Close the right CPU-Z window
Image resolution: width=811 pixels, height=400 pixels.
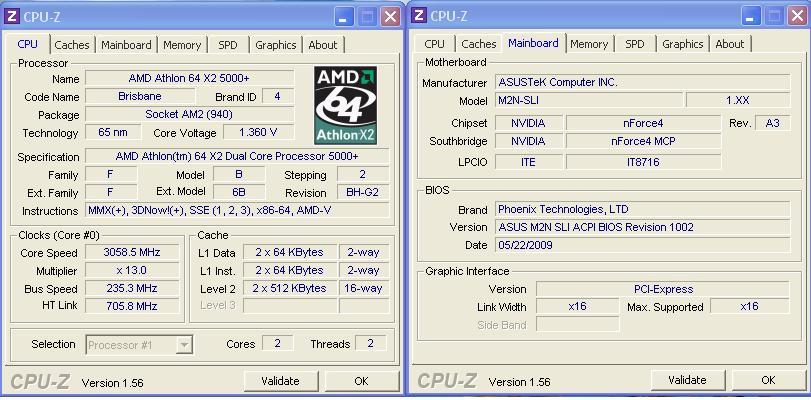798,17
